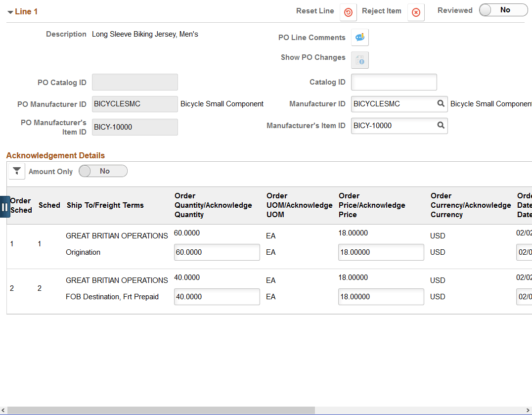Viewport: 532px width, 415px height.
Task: Click schedule 2 acknowledge price field
Action: 381,297
